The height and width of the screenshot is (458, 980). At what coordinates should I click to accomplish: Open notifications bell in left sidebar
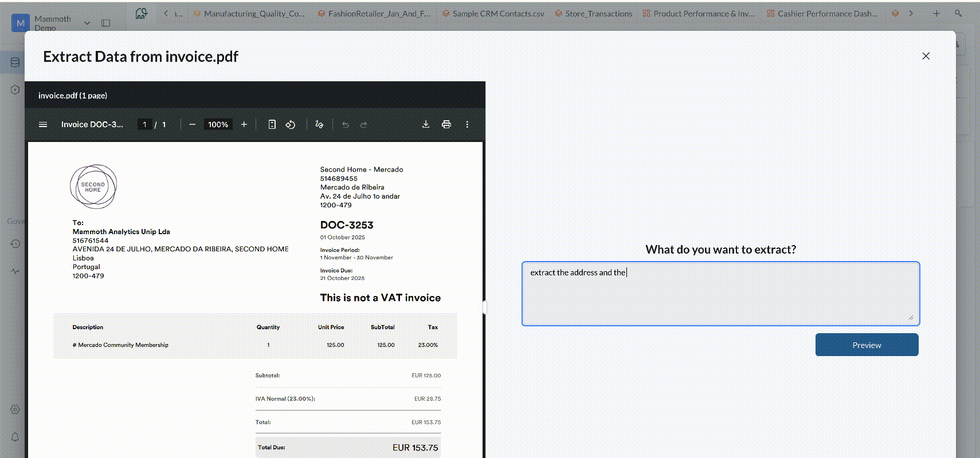coord(15,437)
